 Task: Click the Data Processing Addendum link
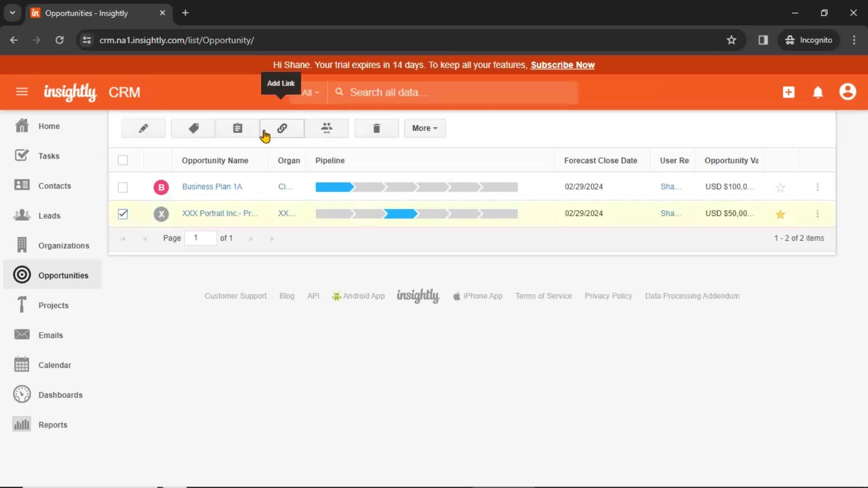point(692,296)
